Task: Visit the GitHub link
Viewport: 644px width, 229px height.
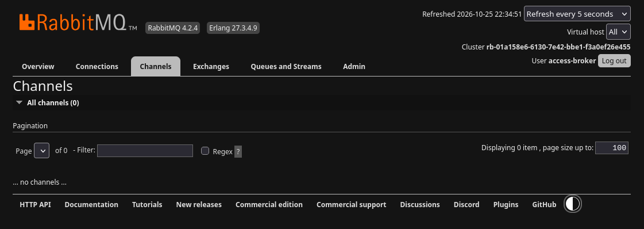Action: [x=544, y=204]
